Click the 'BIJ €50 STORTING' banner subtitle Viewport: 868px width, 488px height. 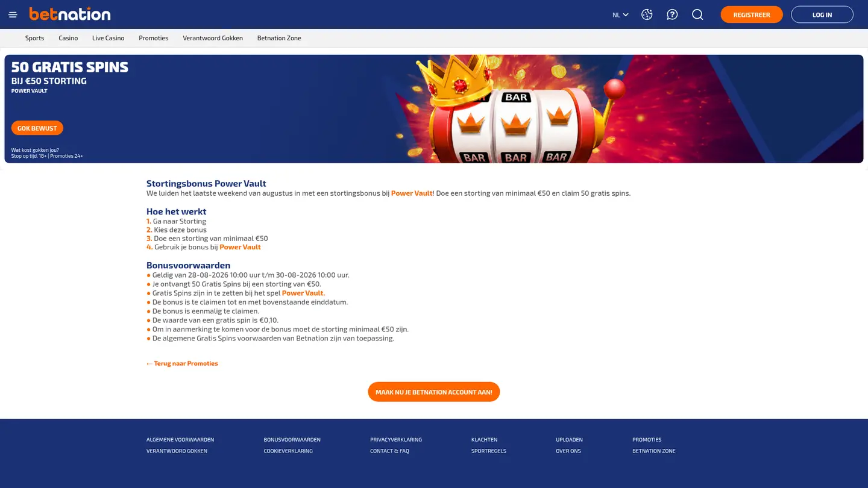pyautogui.click(x=49, y=81)
